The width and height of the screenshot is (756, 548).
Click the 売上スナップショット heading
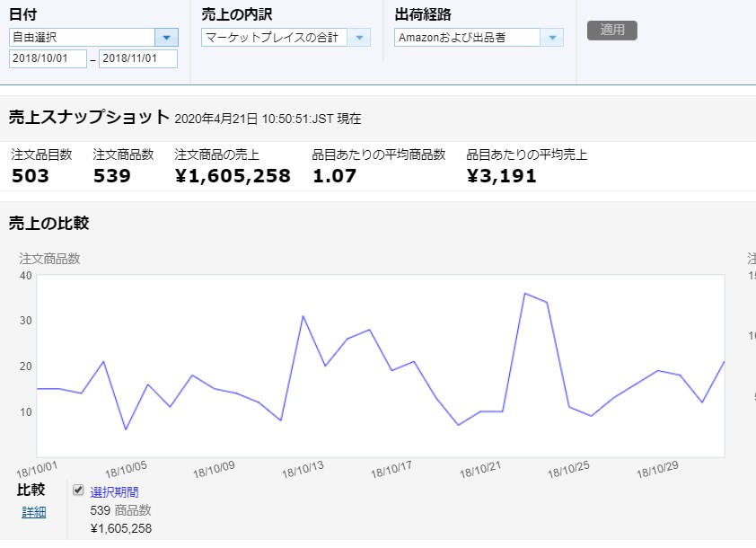pos(88,117)
